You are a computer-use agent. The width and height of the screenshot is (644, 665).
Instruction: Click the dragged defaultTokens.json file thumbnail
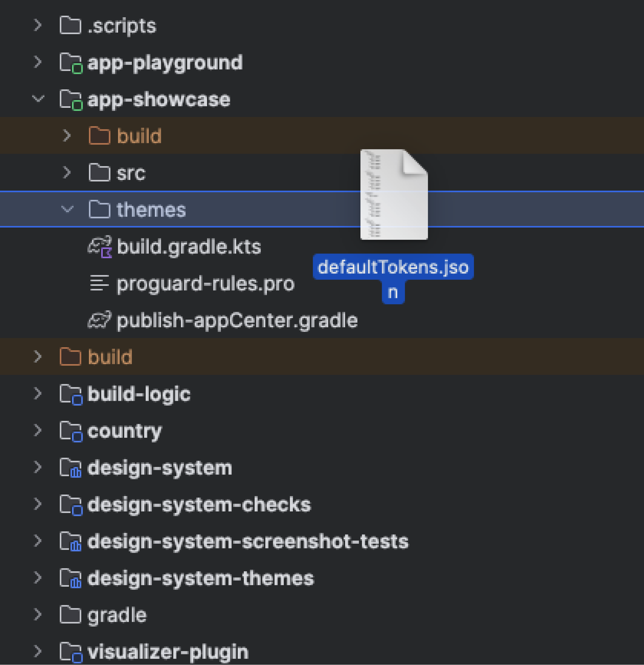[x=393, y=194]
